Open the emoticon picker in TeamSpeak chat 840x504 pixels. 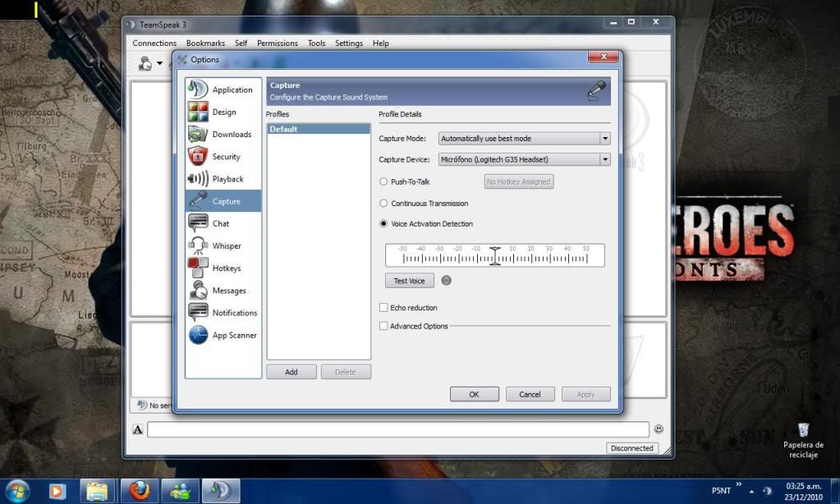(659, 429)
